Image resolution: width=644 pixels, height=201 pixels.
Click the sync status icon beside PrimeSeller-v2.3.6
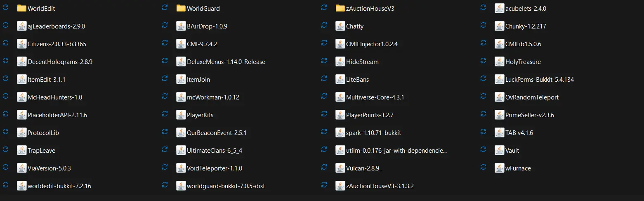coord(483,114)
